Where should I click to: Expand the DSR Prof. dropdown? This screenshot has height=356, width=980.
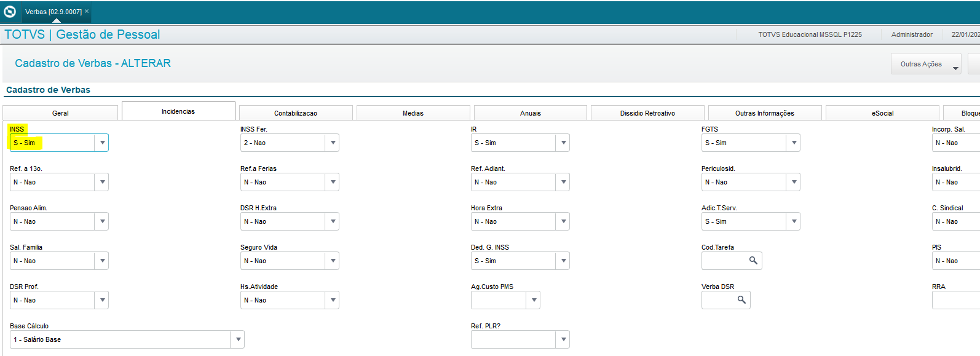point(102,300)
